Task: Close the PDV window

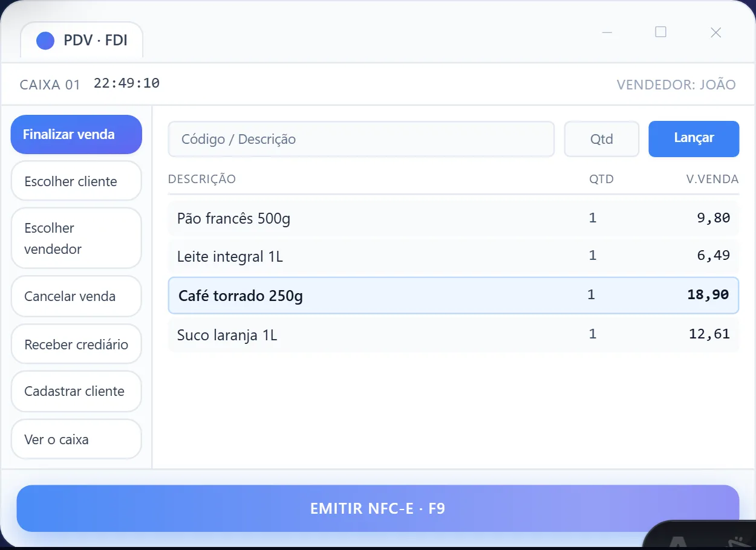Action: pyautogui.click(x=715, y=32)
